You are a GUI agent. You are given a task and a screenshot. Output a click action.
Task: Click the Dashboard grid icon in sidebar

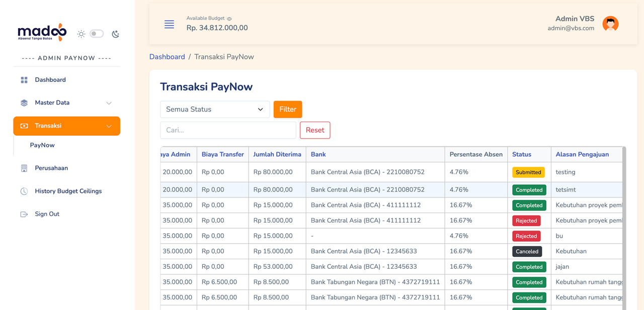pos(24,80)
